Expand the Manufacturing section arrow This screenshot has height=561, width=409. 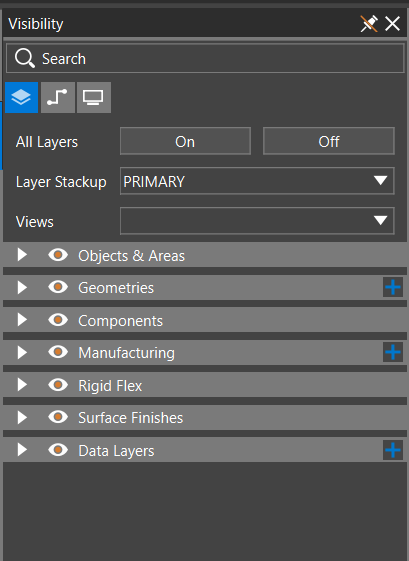point(22,352)
